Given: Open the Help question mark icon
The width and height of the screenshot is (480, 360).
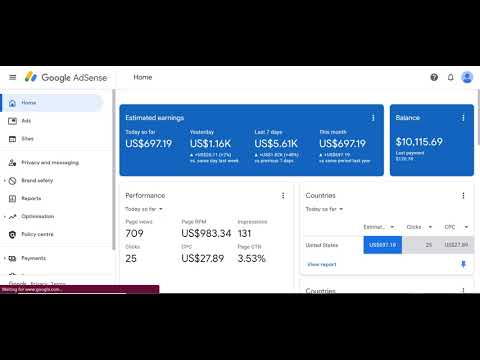Looking at the screenshot, I should pos(434,77).
